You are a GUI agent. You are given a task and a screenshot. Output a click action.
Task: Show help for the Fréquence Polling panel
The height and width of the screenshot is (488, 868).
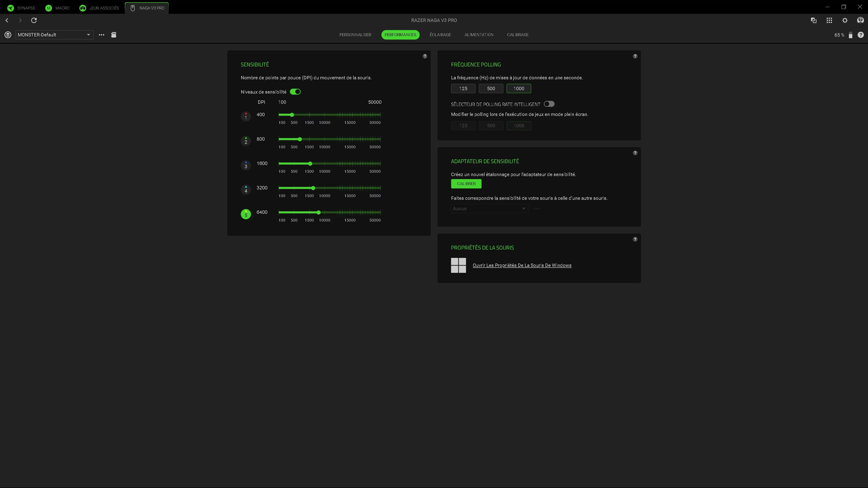click(635, 56)
